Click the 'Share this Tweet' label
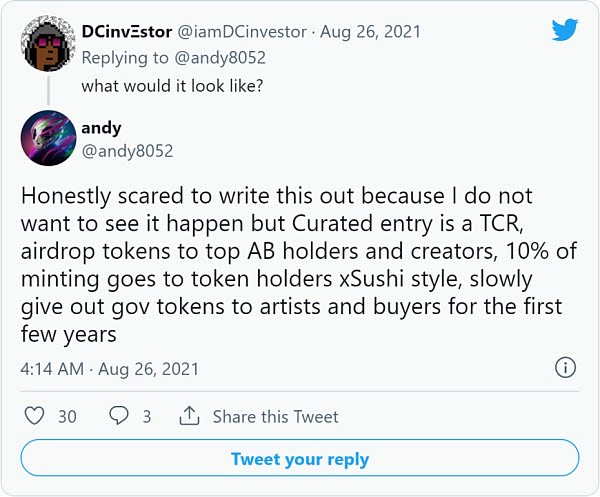This screenshot has width=600, height=497. [275, 416]
